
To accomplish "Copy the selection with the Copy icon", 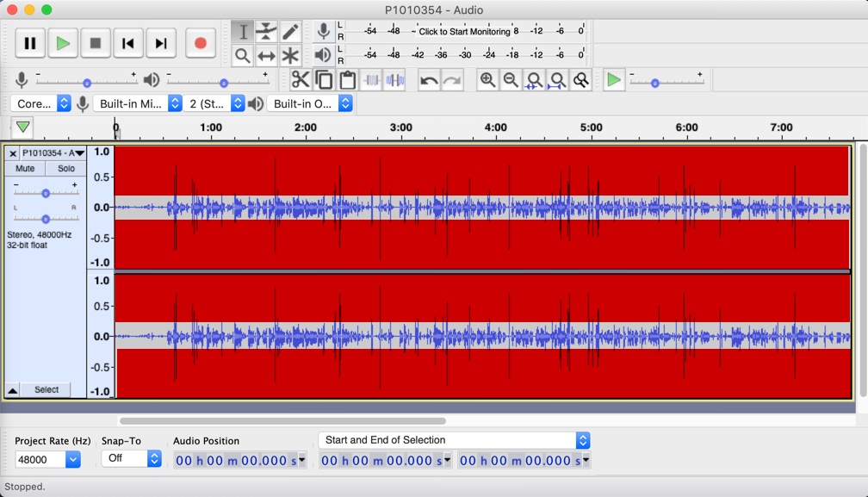I will (324, 80).
